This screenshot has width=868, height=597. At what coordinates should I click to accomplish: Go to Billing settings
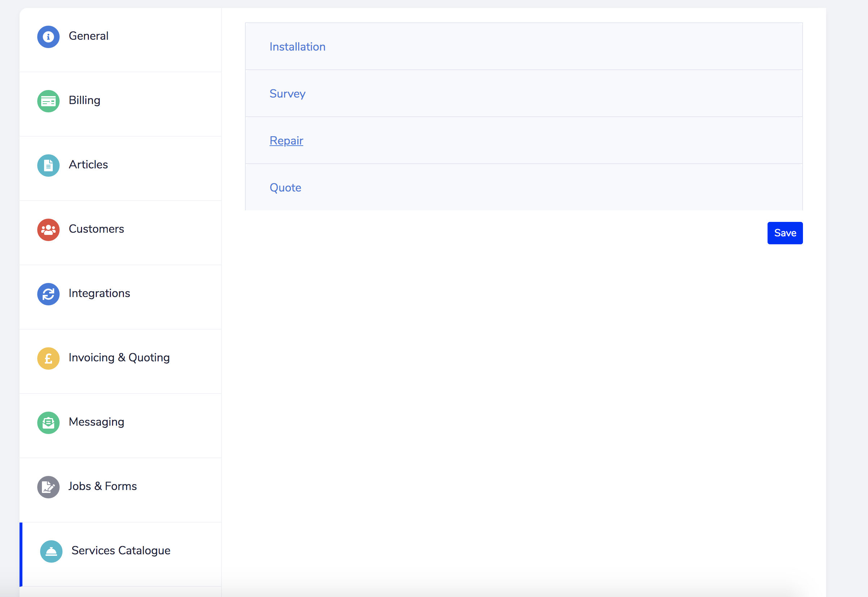120,104
